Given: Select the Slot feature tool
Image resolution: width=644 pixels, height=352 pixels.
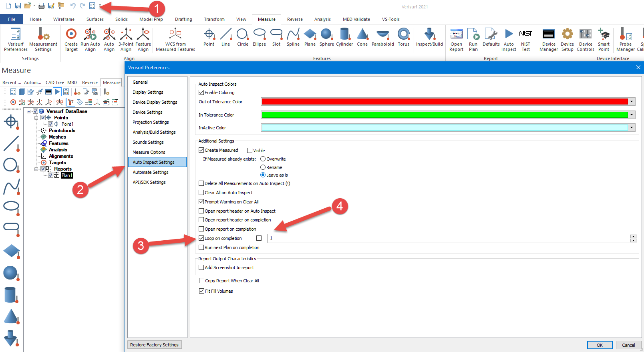Looking at the screenshot, I should (276, 37).
